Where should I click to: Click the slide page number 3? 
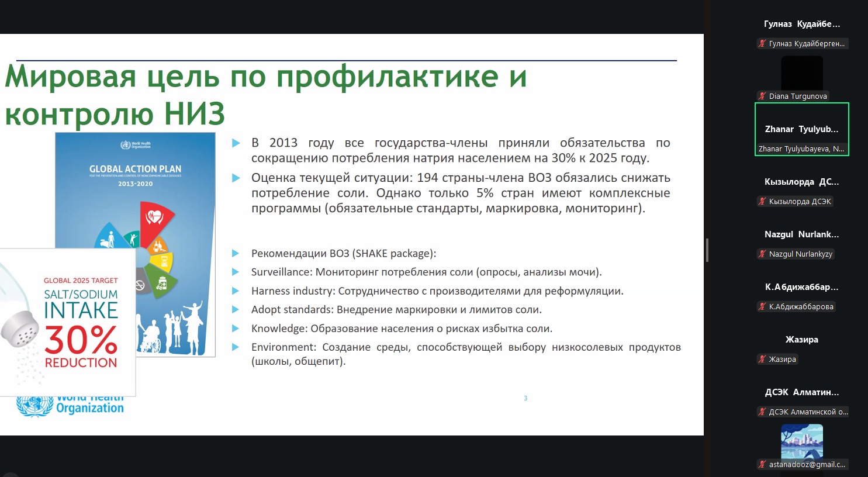click(x=525, y=398)
